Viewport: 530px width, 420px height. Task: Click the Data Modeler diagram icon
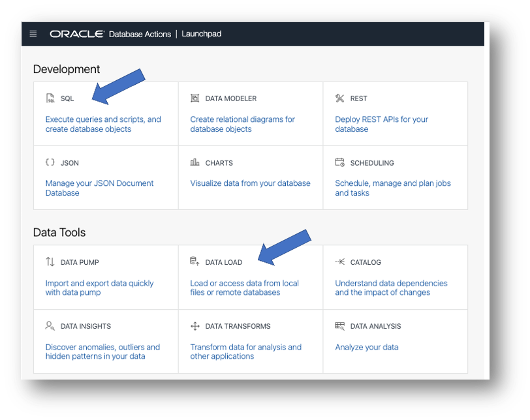[194, 98]
